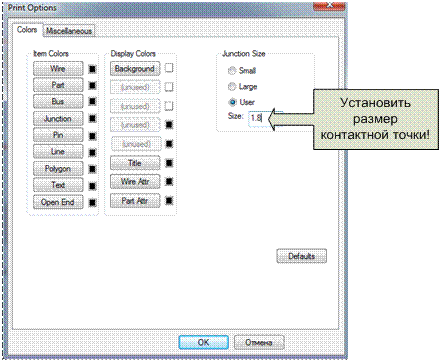Cancel the dialog with Отмена
This screenshot has height=364, width=441.
point(259,342)
